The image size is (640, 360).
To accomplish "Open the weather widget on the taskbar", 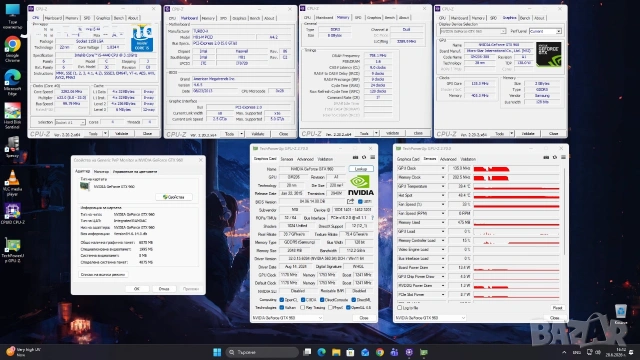I will pyautogui.click(x=24, y=351).
